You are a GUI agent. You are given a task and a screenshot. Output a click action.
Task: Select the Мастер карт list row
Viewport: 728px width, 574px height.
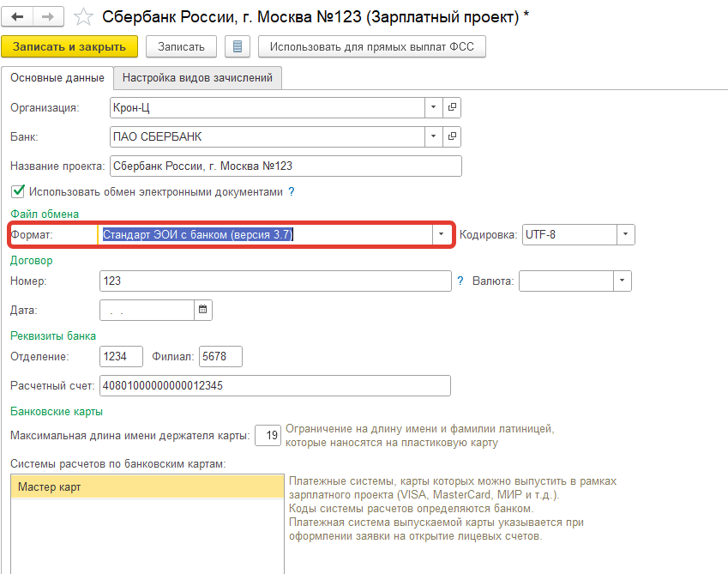coord(146,487)
